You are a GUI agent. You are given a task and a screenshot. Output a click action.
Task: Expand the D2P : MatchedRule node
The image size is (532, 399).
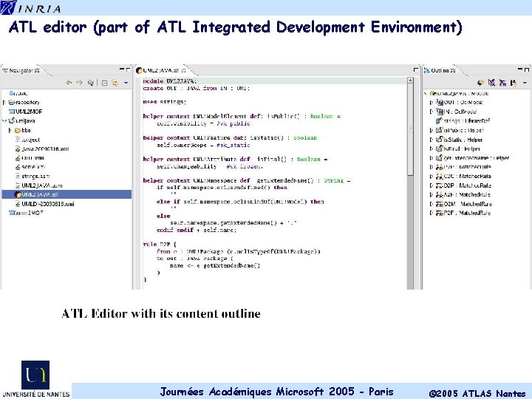[x=432, y=185]
